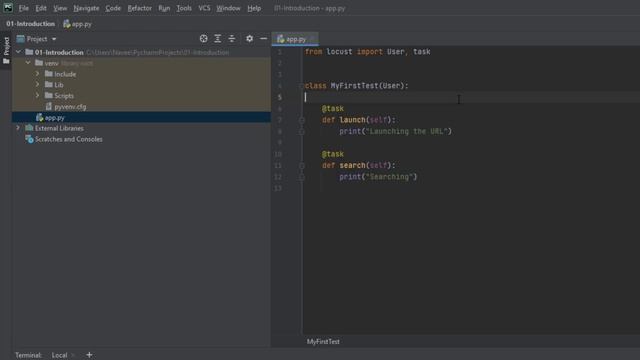Click the launch function name
This screenshot has height=360, width=640.
coord(352,120)
